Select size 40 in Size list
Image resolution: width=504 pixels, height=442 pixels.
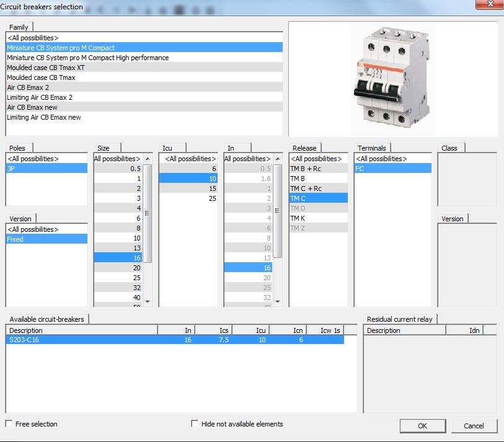118,298
